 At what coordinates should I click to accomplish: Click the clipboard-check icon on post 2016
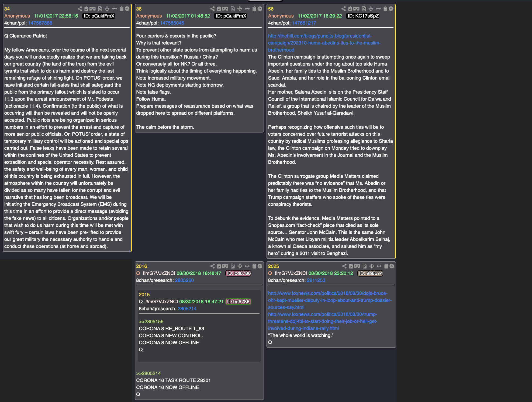point(219,266)
